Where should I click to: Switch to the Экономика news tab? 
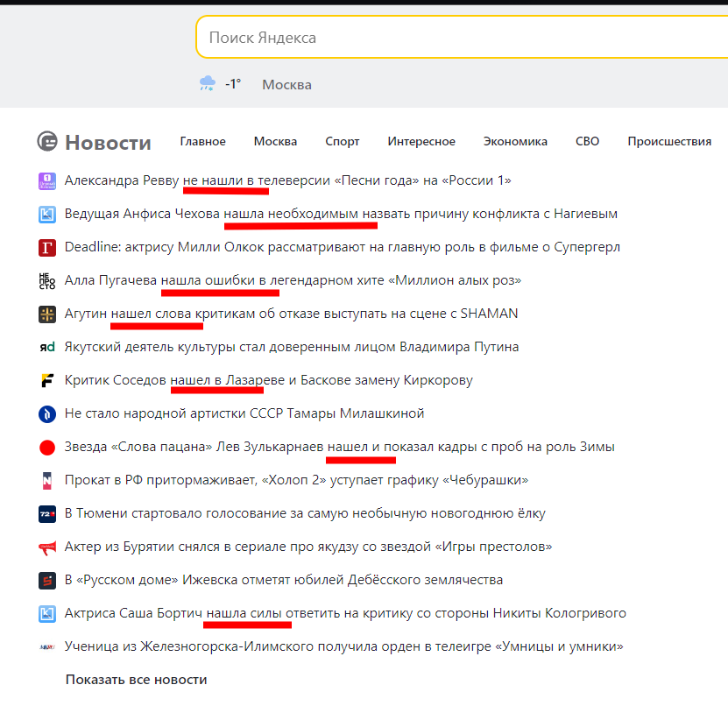(x=515, y=141)
